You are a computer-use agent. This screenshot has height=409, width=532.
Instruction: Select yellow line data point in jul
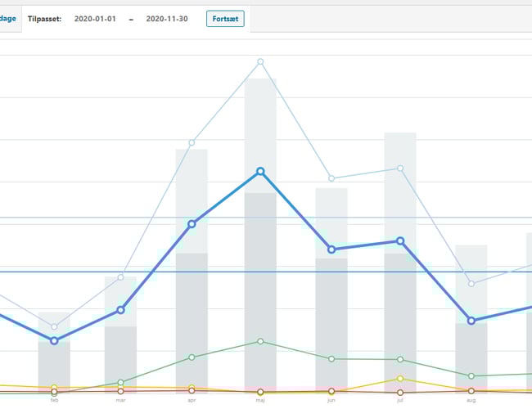pyautogui.click(x=400, y=379)
